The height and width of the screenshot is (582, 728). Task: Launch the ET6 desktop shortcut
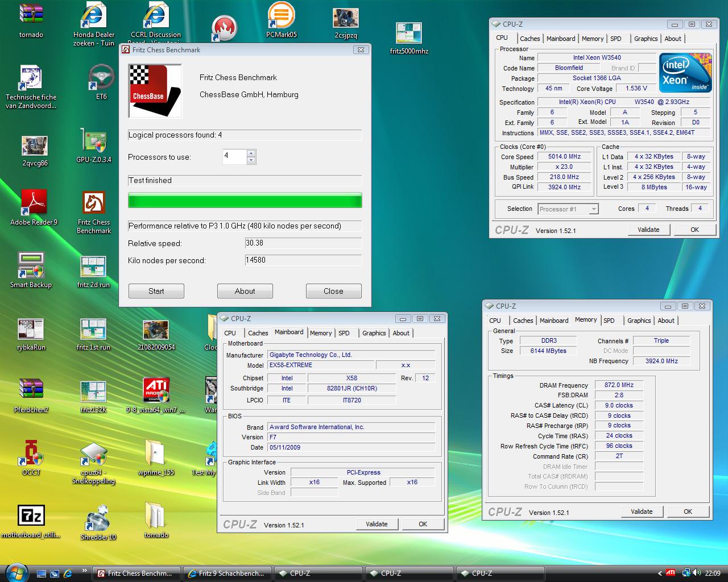point(101,82)
